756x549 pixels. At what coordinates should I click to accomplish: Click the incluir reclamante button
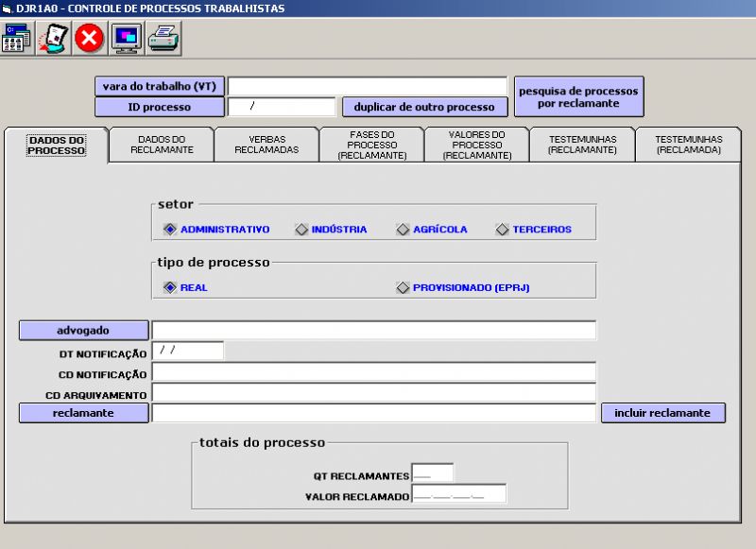(x=662, y=413)
